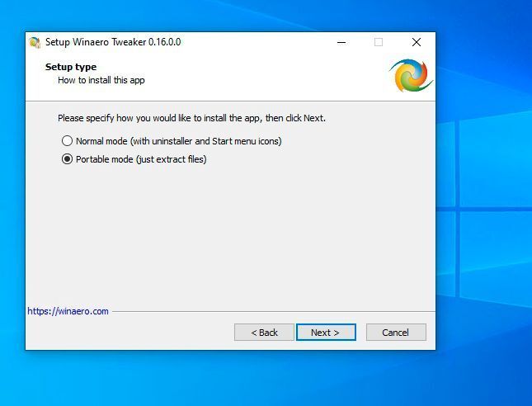Go to the Next setup step
The height and width of the screenshot is (406, 532).
point(326,333)
